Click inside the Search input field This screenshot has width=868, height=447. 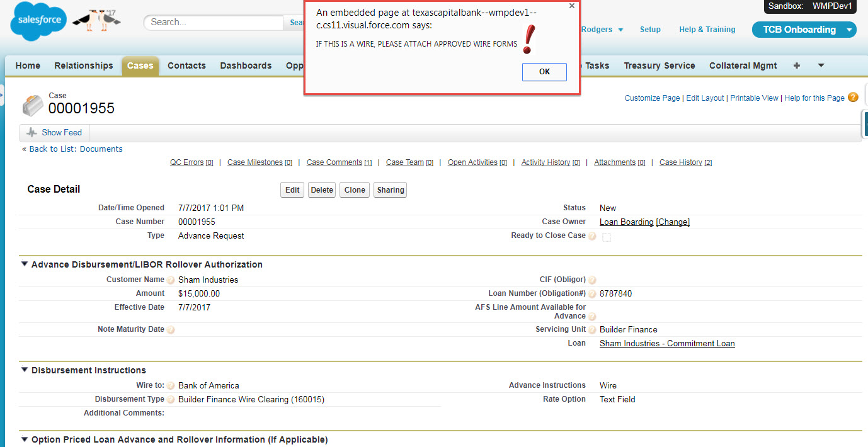[215, 22]
